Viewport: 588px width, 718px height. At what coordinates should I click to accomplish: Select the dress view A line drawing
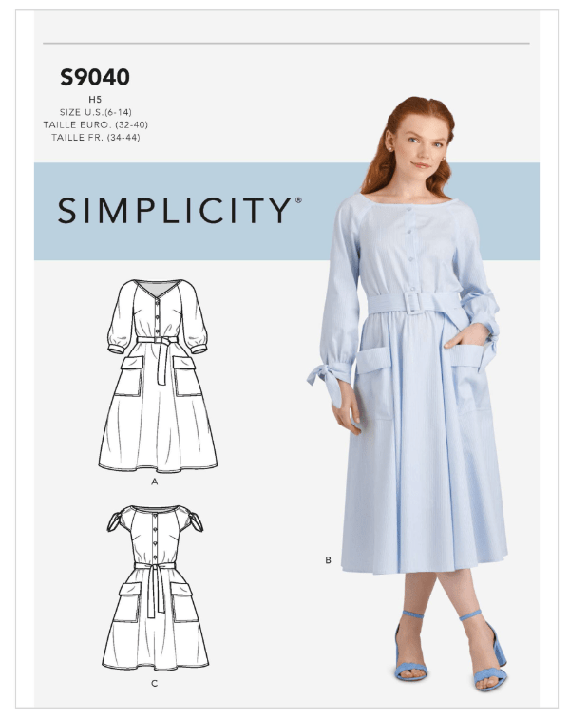point(158,375)
